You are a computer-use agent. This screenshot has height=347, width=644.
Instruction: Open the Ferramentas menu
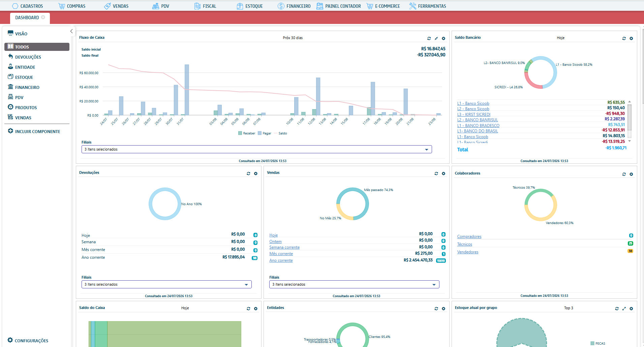tap(428, 6)
